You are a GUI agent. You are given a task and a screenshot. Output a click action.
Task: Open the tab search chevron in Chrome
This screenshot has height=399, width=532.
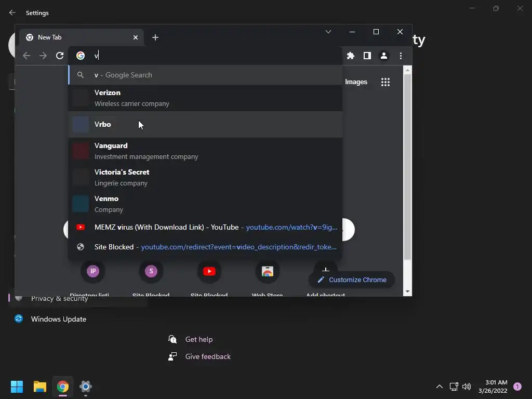pos(328,32)
